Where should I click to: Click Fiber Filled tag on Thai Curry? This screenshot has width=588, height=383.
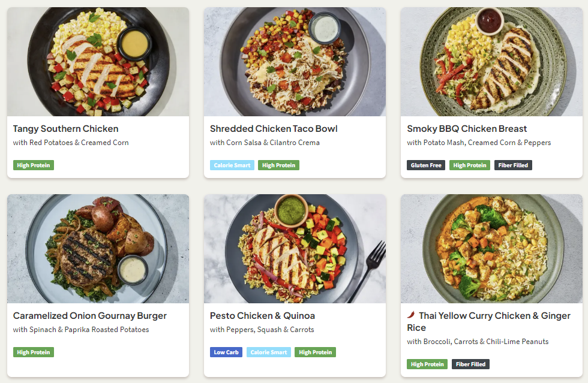(470, 364)
